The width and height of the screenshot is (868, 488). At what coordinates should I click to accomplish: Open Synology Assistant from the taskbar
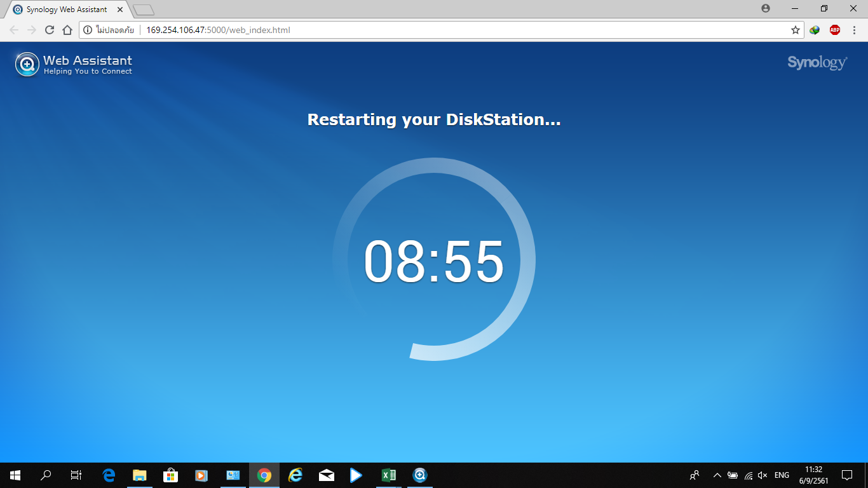419,475
